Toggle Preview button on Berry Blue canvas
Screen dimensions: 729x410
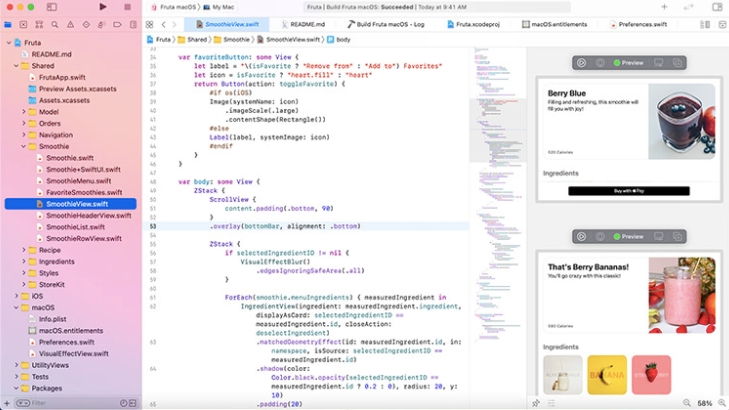click(x=629, y=63)
